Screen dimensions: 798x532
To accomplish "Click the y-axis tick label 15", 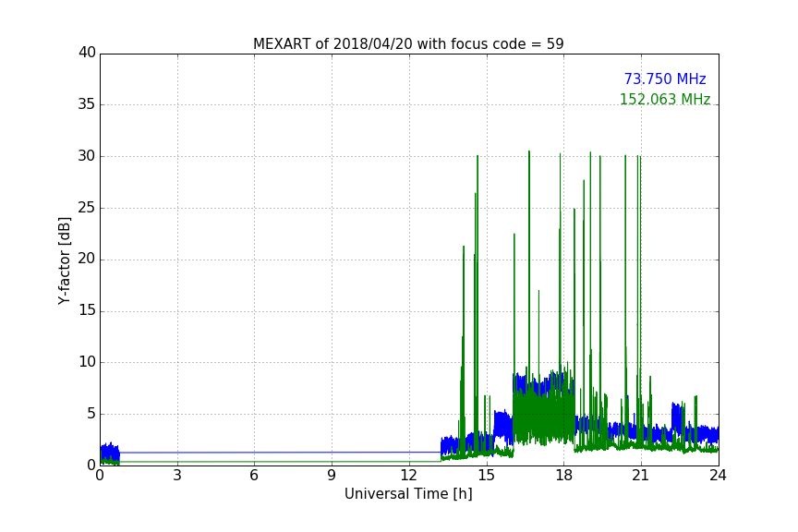I will coord(87,310).
